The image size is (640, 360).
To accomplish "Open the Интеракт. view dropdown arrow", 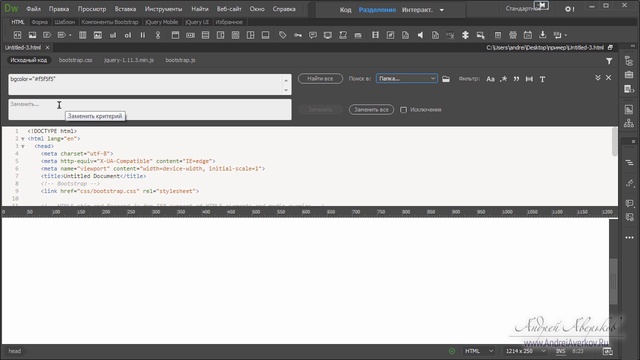I will [442, 10].
